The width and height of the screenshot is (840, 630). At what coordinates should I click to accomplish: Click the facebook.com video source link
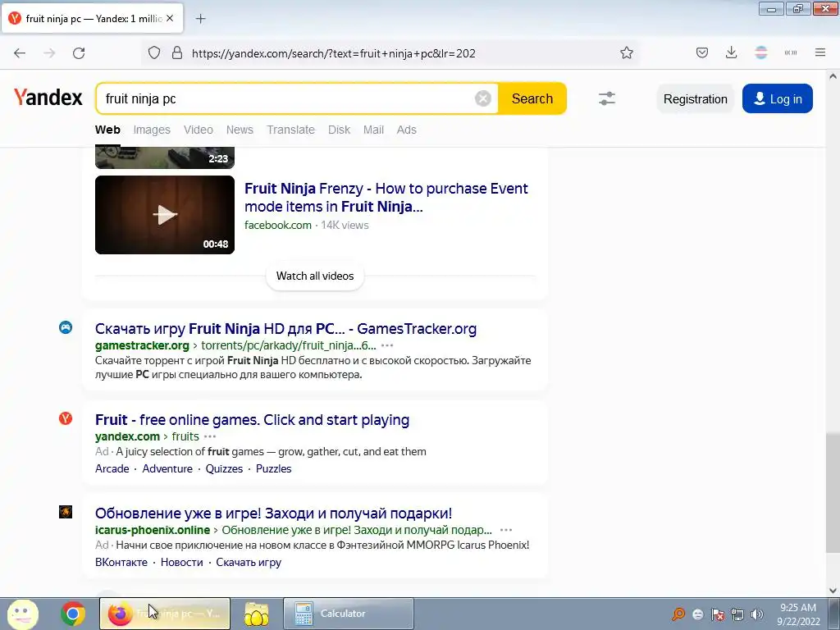pyautogui.click(x=277, y=226)
